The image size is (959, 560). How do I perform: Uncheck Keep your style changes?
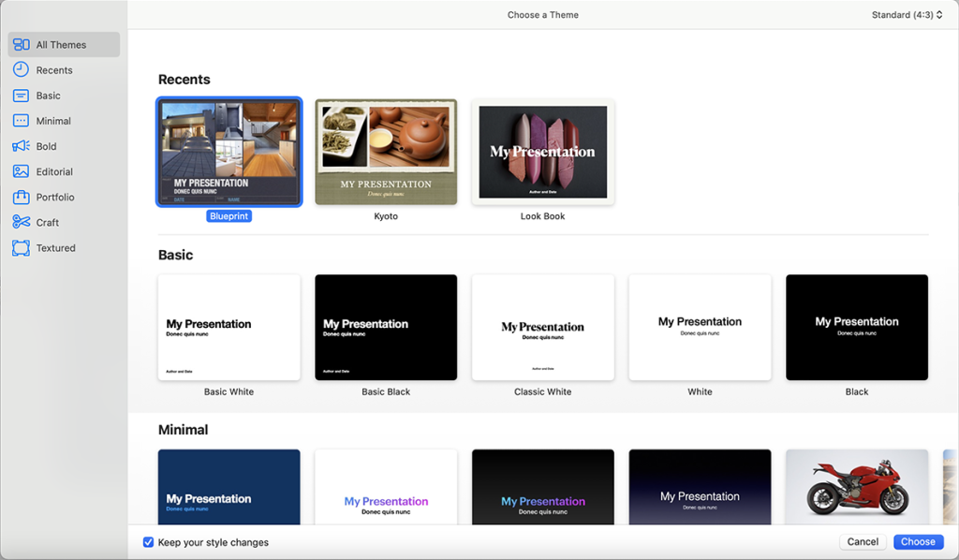coord(148,542)
